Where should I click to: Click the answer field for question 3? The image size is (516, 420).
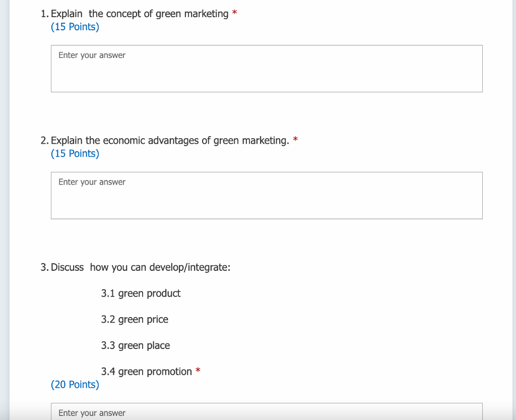[x=267, y=412]
